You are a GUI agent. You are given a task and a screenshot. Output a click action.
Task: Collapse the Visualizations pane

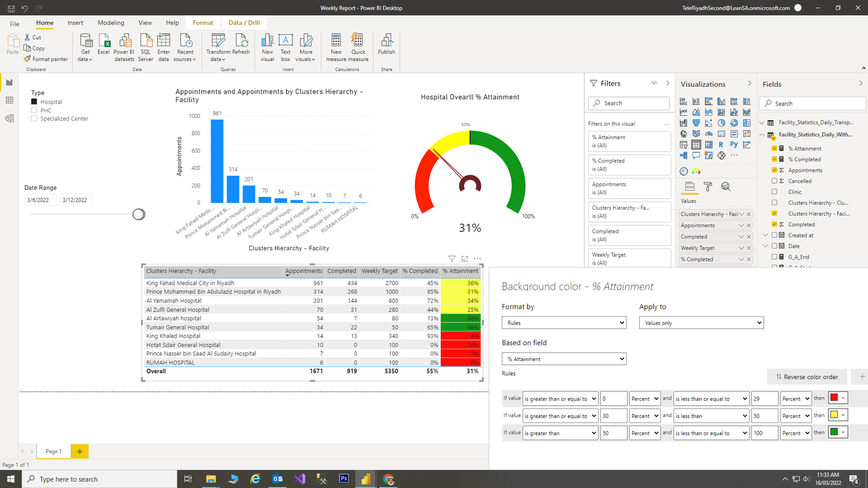pyautogui.click(x=750, y=83)
